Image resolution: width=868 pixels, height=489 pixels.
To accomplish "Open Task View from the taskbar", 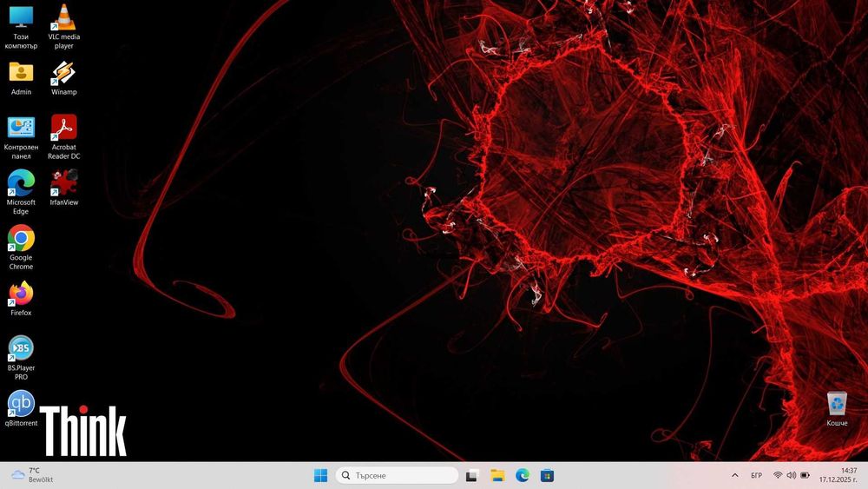I will 471,475.
